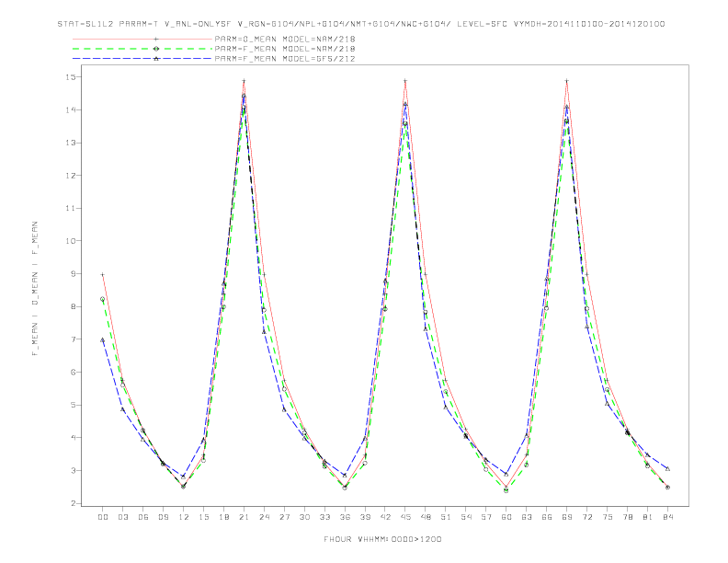
Task: Click x-axis forecast hour label 06
Action: [143, 517]
